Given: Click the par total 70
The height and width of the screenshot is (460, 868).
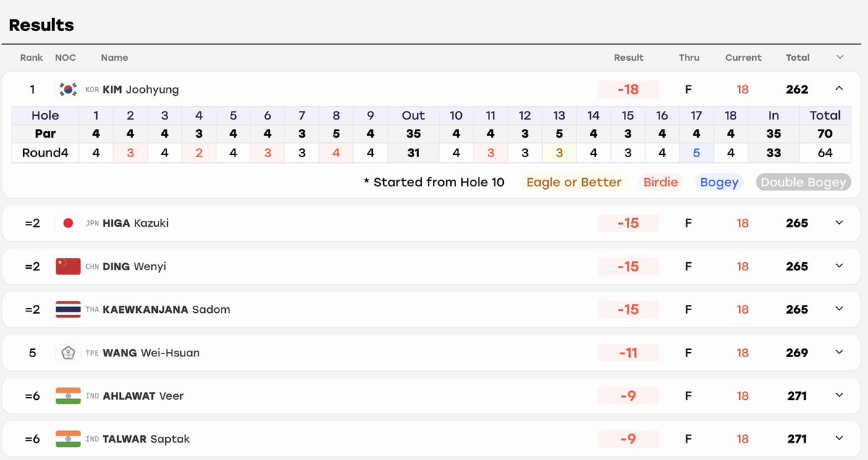Looking at the screenshot, I should coord(825,133).
